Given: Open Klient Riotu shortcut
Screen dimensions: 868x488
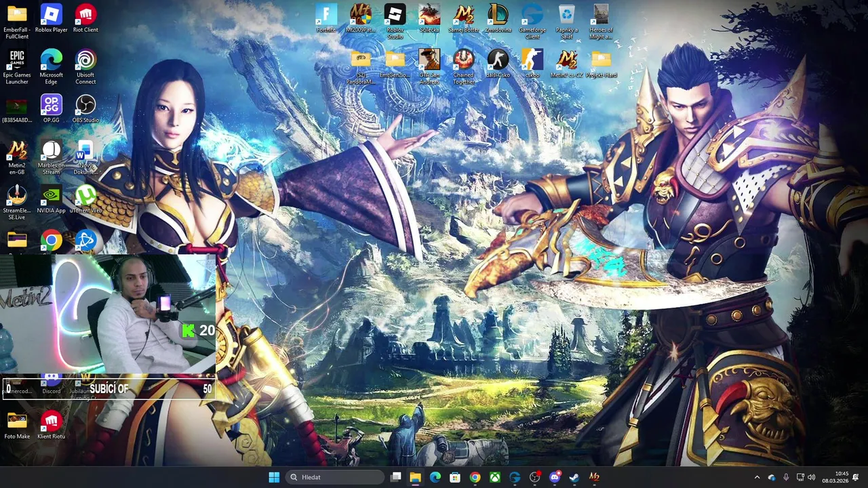Looking at the screenshot, I should (51, 425).
